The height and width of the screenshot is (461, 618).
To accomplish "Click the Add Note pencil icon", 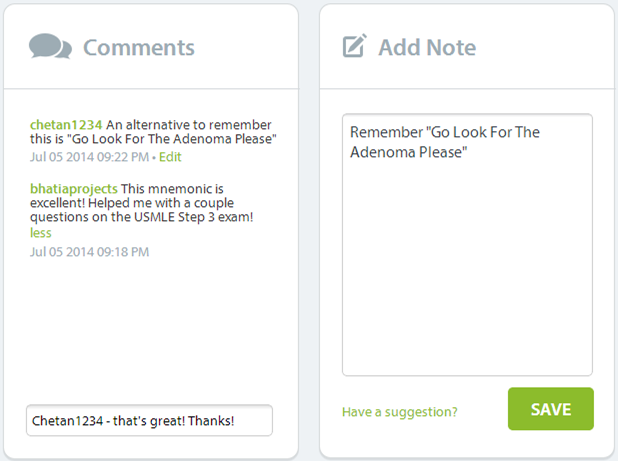I will (x=355, y=46).
